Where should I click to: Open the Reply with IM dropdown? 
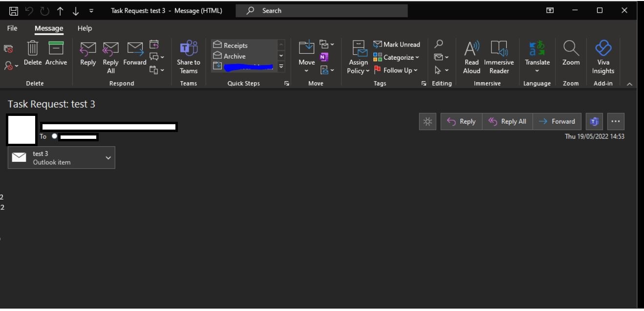[157, 57]
